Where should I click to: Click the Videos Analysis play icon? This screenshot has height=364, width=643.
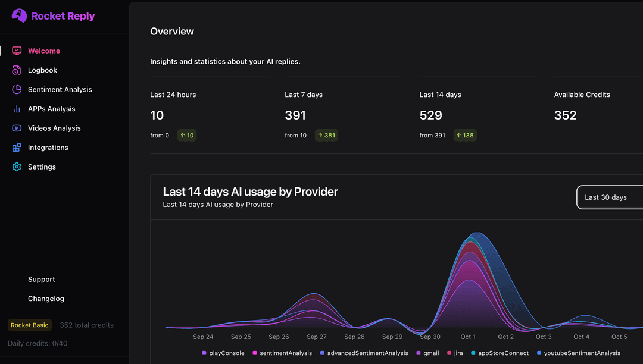tap(17, 128)
